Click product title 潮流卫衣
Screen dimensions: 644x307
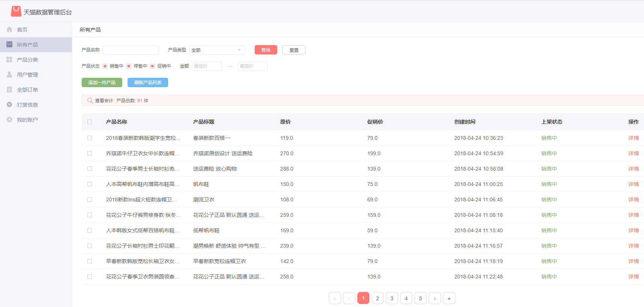[x=204, y=200]
